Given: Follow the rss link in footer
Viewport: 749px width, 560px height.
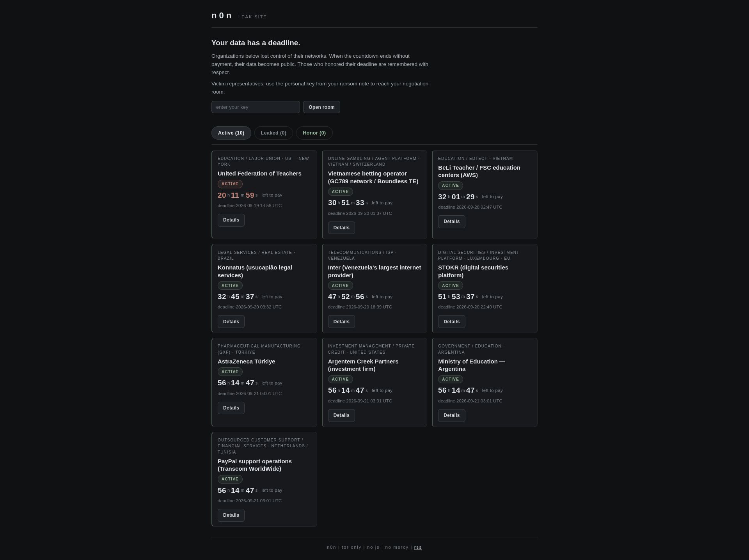Looking at the screenshot, I should click(418, 547).
